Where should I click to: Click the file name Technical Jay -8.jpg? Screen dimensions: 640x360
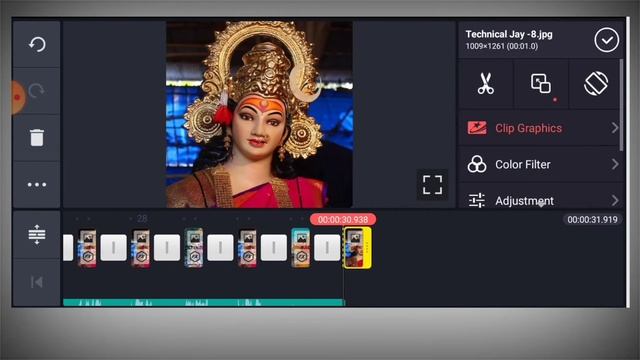click(x=509, y=34)
